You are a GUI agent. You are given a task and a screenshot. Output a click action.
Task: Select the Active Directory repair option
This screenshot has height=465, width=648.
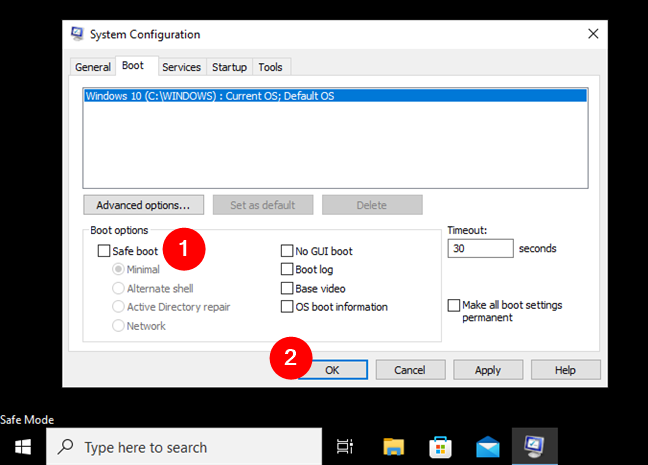(x=118, y=307)
